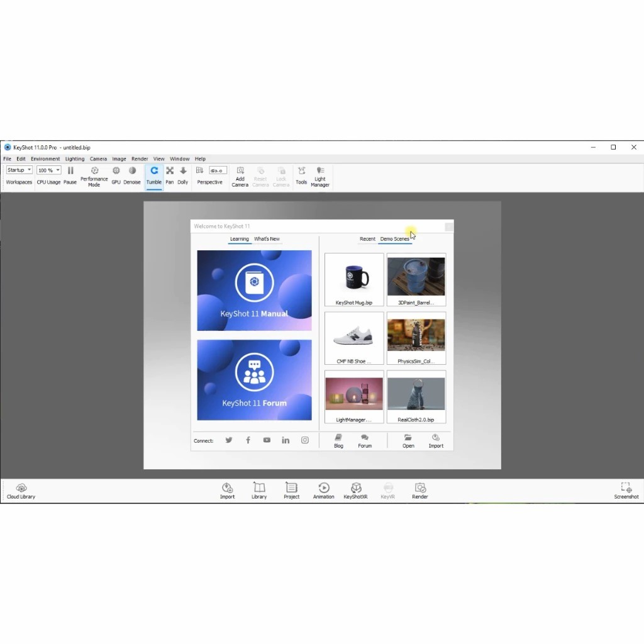Open the LightManager demo scene
The image size is (644, 644).
click(354, 397)
